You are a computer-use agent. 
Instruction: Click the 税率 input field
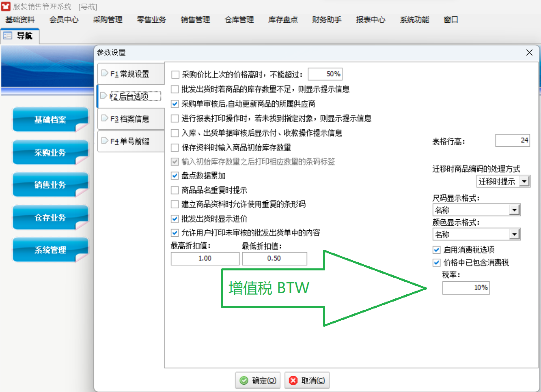(466, 288)
